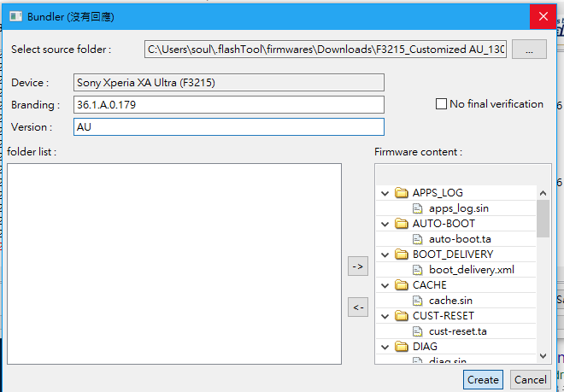Select the APPS_LOG folder label
564x392 pixels.
click(438, 193)
